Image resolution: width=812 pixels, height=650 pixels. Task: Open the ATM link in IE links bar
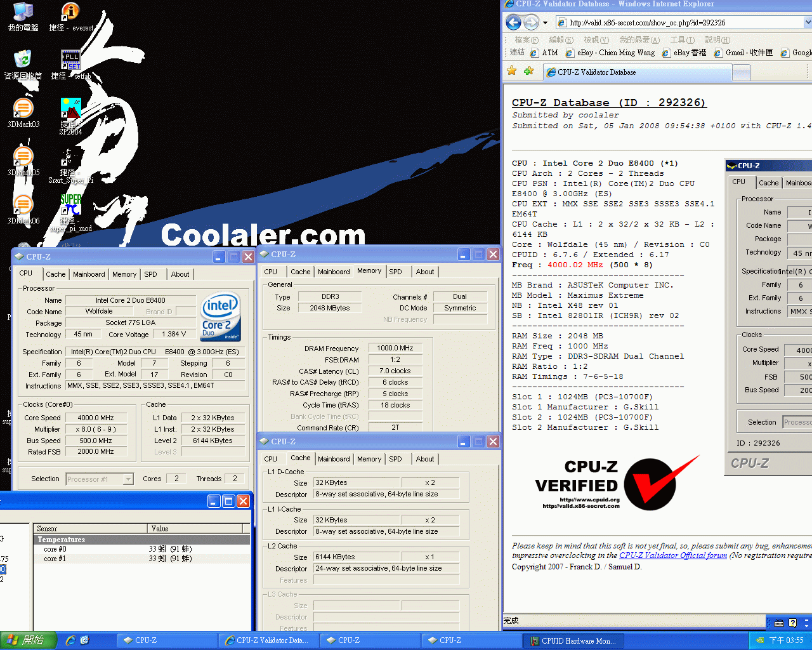(x=544, y=53)
